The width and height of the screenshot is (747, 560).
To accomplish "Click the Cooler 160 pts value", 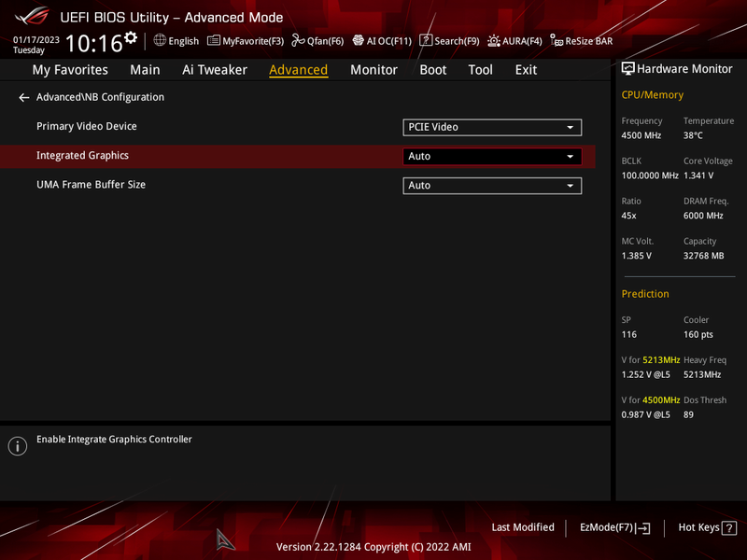I will (x=698, y=335).
